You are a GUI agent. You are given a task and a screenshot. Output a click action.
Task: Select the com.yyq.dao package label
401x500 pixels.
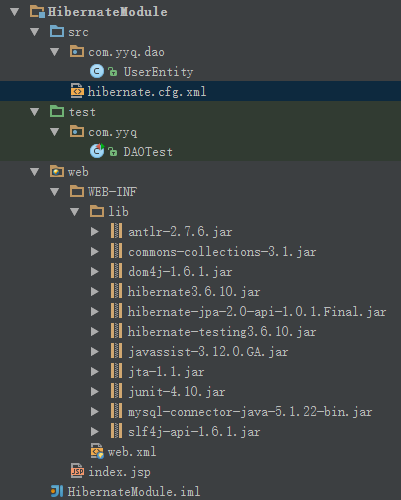point(126,52)
